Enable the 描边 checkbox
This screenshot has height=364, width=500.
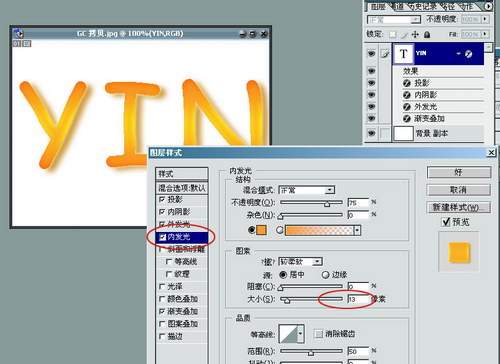coord(162,336)
